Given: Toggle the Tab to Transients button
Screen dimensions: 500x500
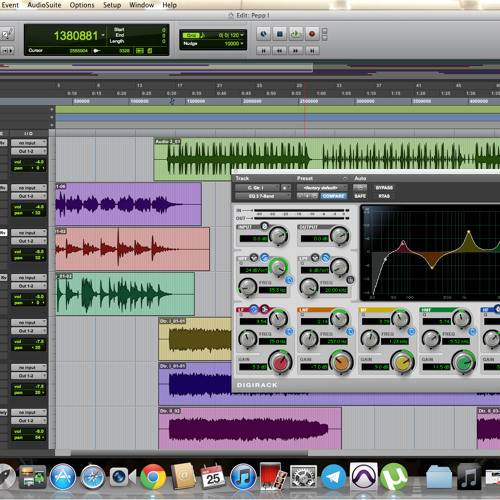Looking at the screenshot, I should (7, 50).
